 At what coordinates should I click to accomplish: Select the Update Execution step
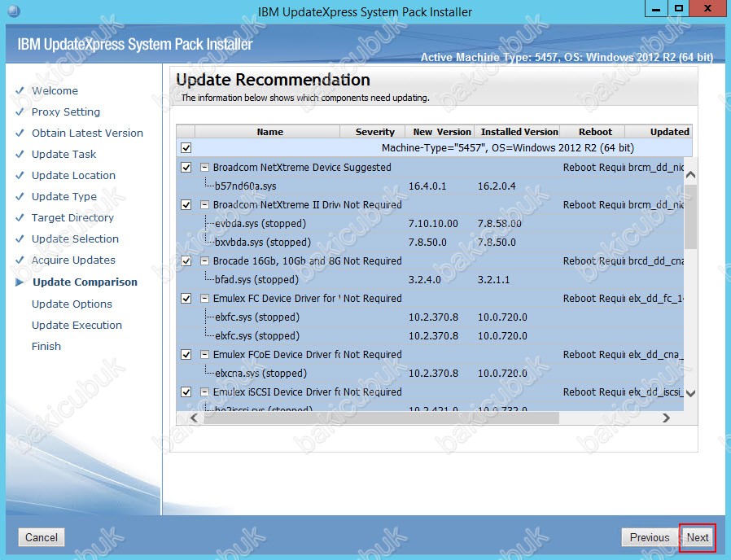coord(77,325)
